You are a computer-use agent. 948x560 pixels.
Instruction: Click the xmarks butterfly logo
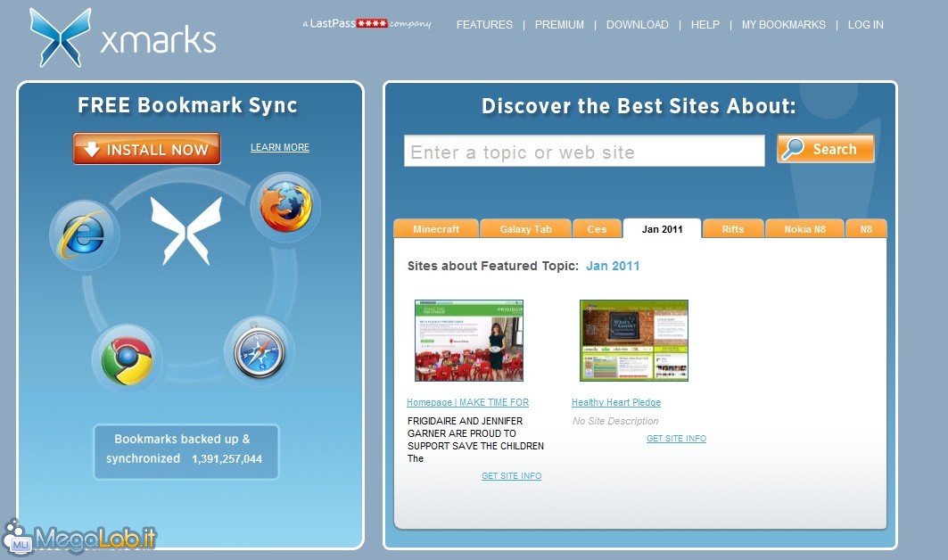(x=61, y=37)
